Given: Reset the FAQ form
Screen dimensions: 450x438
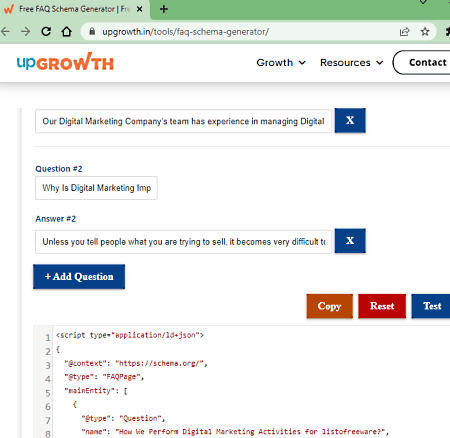Looking at the screenshot, I should point(382,306).
